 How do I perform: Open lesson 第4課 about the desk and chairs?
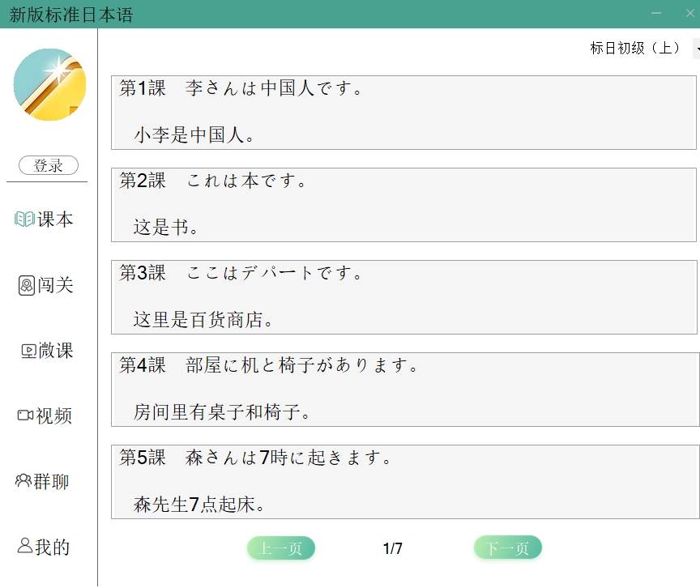point(403,390)
